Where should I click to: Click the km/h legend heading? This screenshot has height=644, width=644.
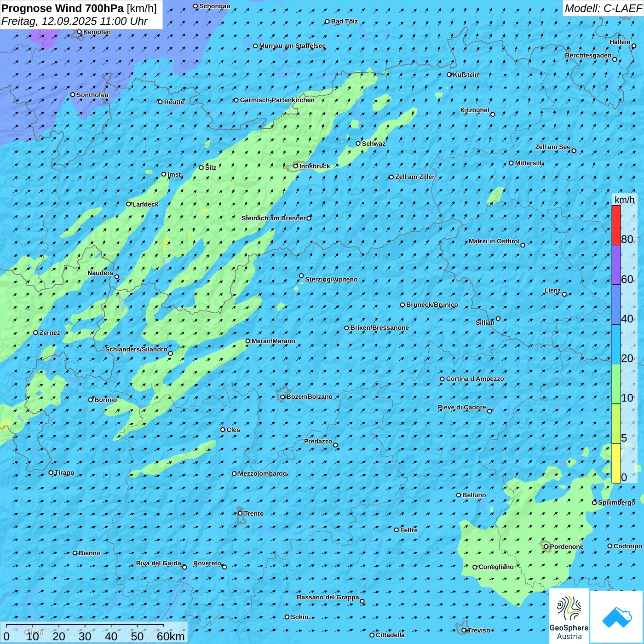(x=625, y=200)
